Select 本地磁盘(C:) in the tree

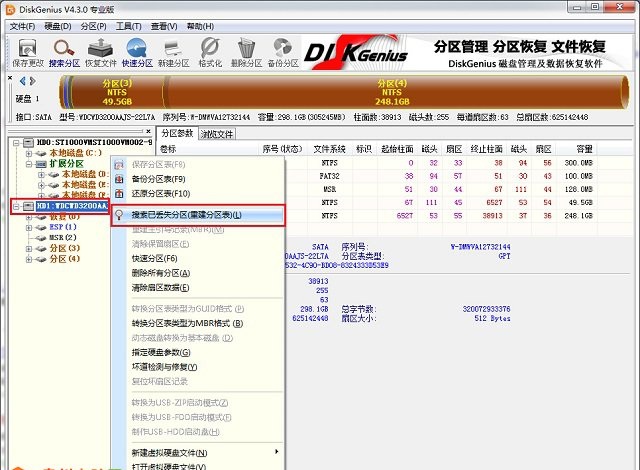(75, 153)
